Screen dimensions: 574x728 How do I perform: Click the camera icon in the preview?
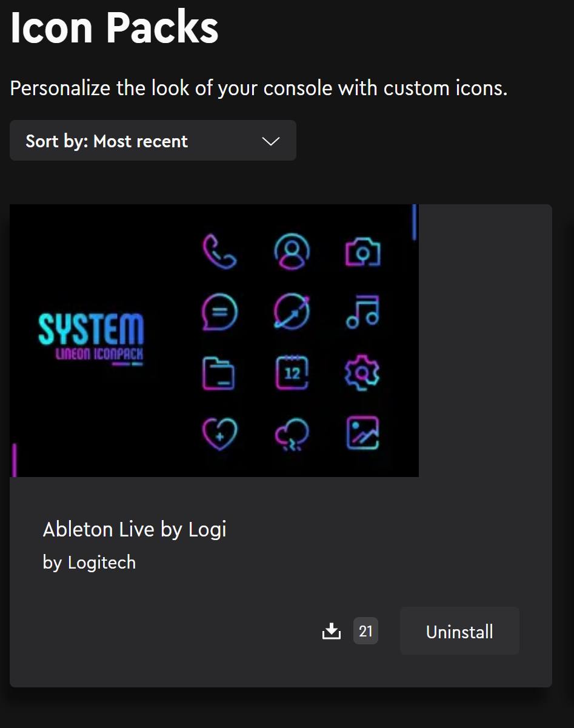coord(363,252)
